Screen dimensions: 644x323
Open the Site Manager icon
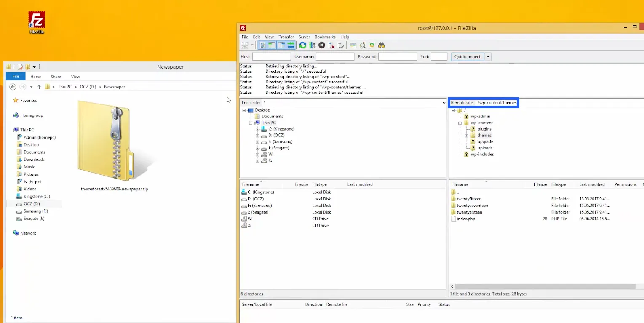(x=245, y=45)
